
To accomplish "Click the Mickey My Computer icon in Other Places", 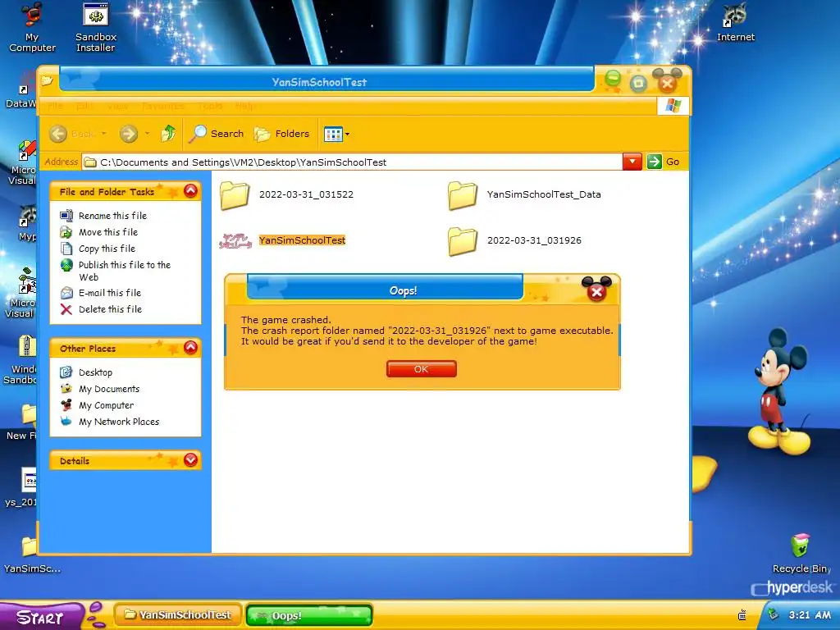I will (x=66, y=405).
